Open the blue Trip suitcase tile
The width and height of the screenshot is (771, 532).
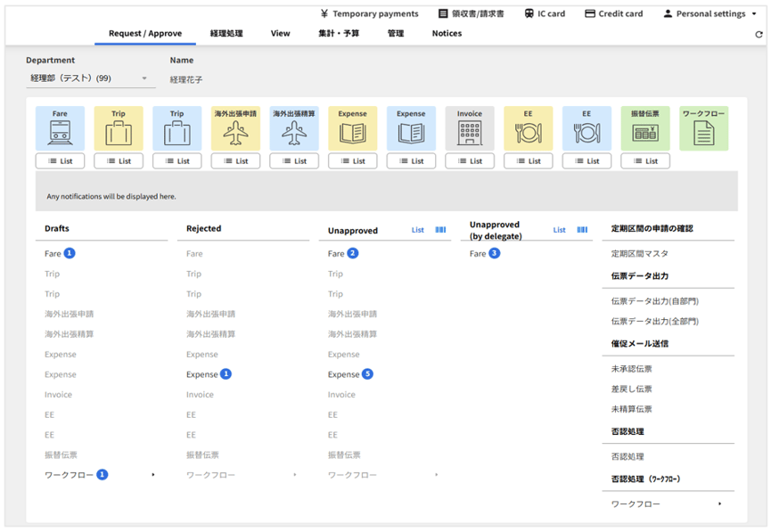177,128
